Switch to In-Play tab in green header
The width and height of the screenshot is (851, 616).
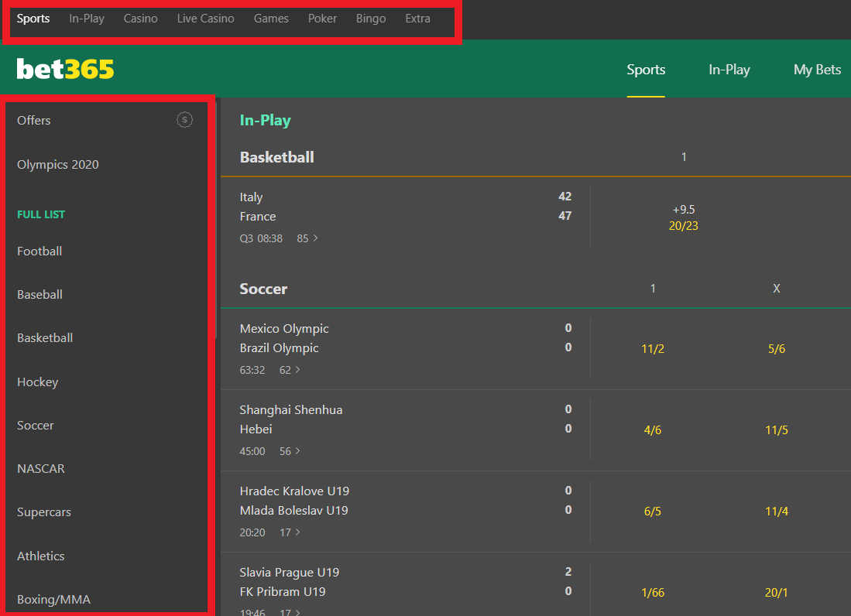(729, 70)
